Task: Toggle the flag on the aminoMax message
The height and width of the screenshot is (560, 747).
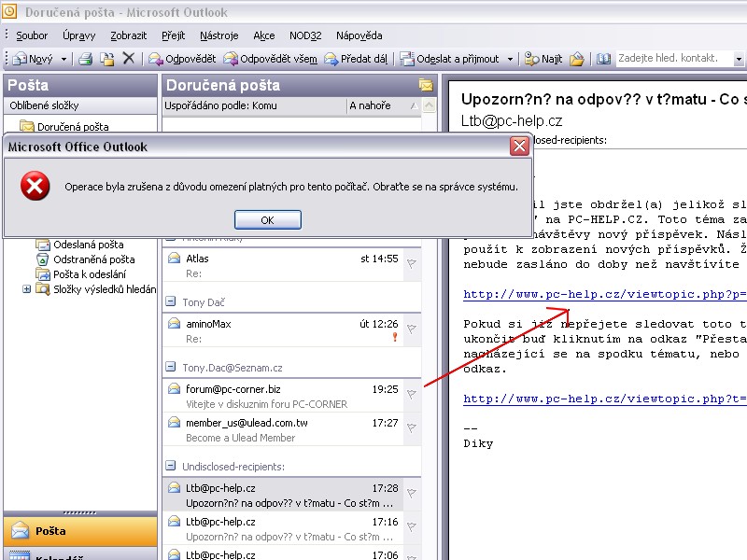Action: tap(412, 329)
